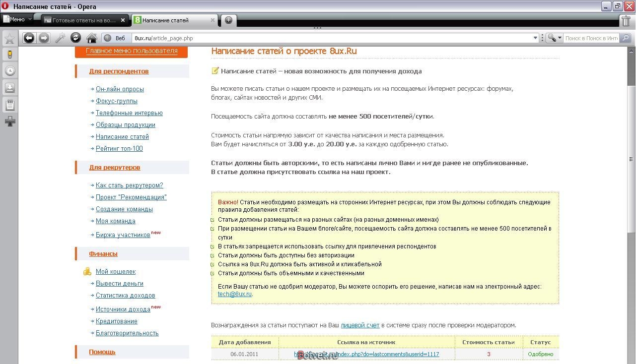Open the Bookmarks star panel in sidebar

click(9, 38)
